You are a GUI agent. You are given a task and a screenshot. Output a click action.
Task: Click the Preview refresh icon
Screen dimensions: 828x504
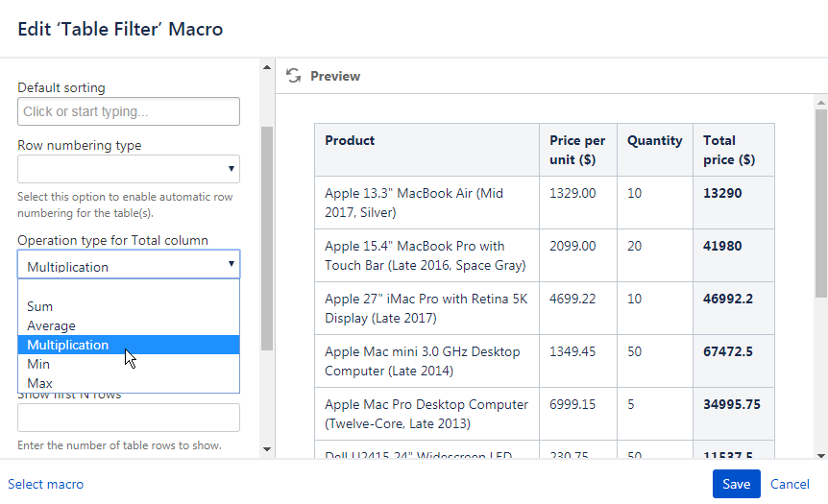[x=294, y=76]
